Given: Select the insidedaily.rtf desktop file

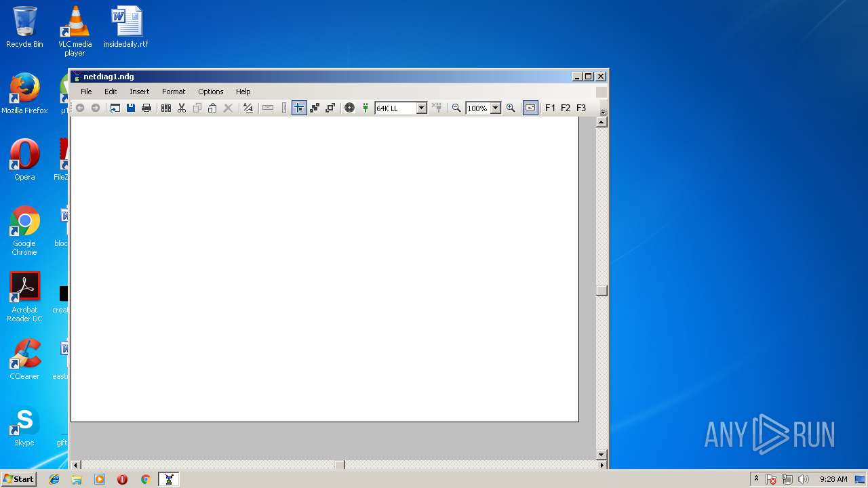Looking at the screenshot, I should (125, 27).
